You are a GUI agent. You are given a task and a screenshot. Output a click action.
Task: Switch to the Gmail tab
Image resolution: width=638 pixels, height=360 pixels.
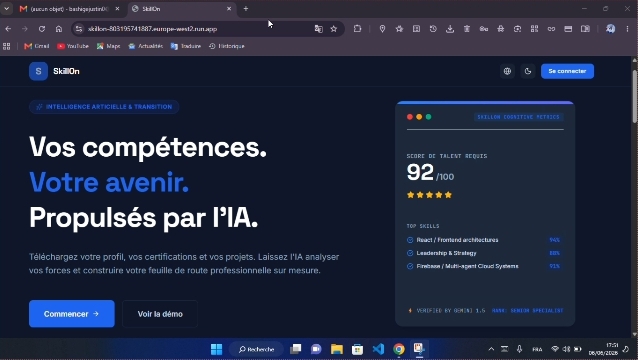pyautogui.click(x=69, y=9)
